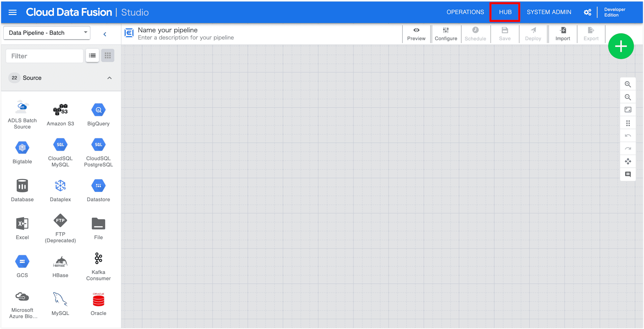Add the ADLS Batch Source plugin
Image resolution: width=644 pixels, height=329 pixels.
coord(22,115)
